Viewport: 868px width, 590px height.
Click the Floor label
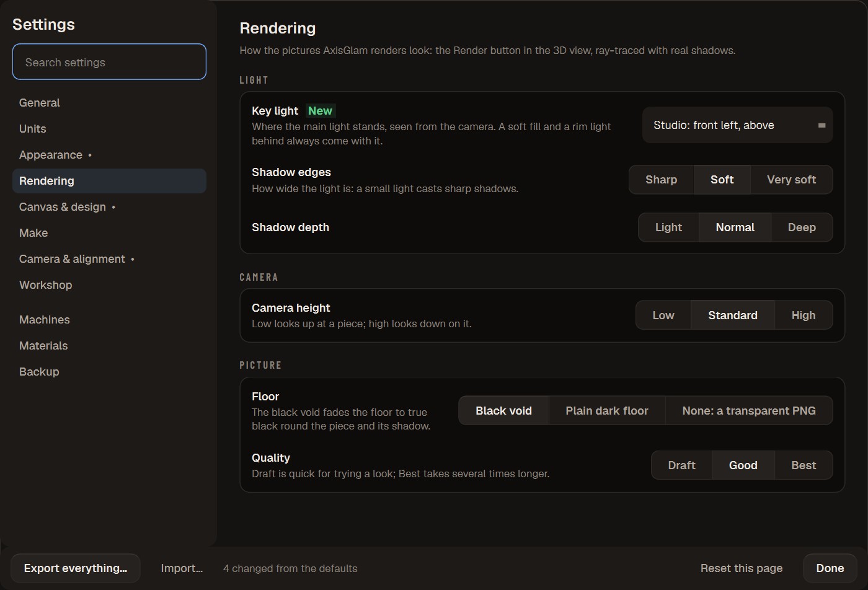265,397
